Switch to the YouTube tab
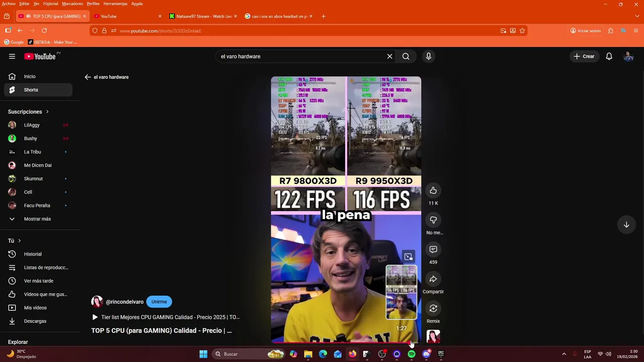 point(127,16)
